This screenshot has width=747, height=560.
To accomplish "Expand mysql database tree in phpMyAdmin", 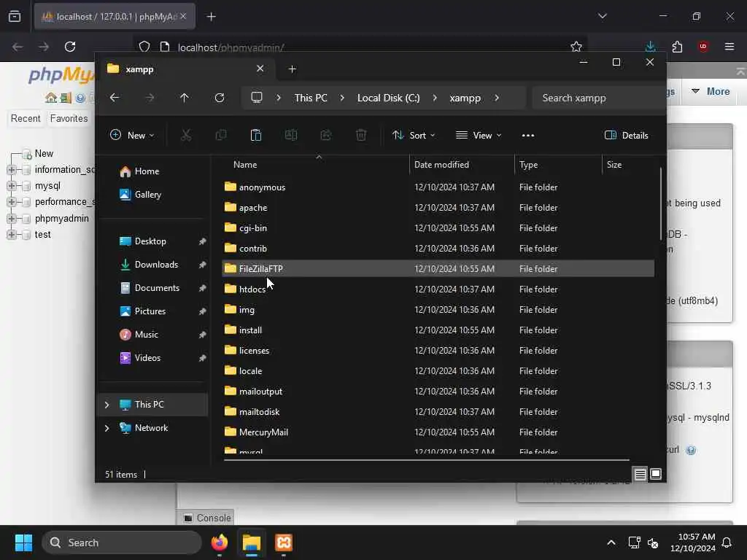I will [12, 186].
